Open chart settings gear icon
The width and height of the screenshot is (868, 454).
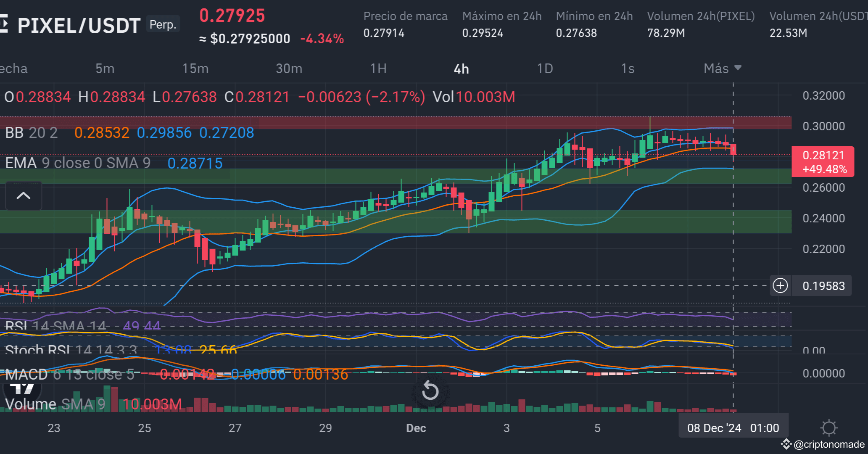[x=828, y=428]
